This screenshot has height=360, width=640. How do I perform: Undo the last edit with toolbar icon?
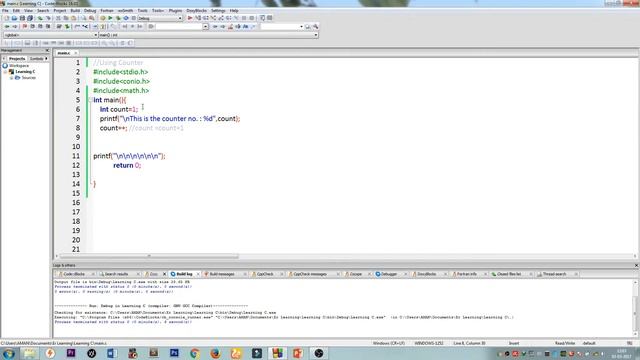[x=40, y=18]
